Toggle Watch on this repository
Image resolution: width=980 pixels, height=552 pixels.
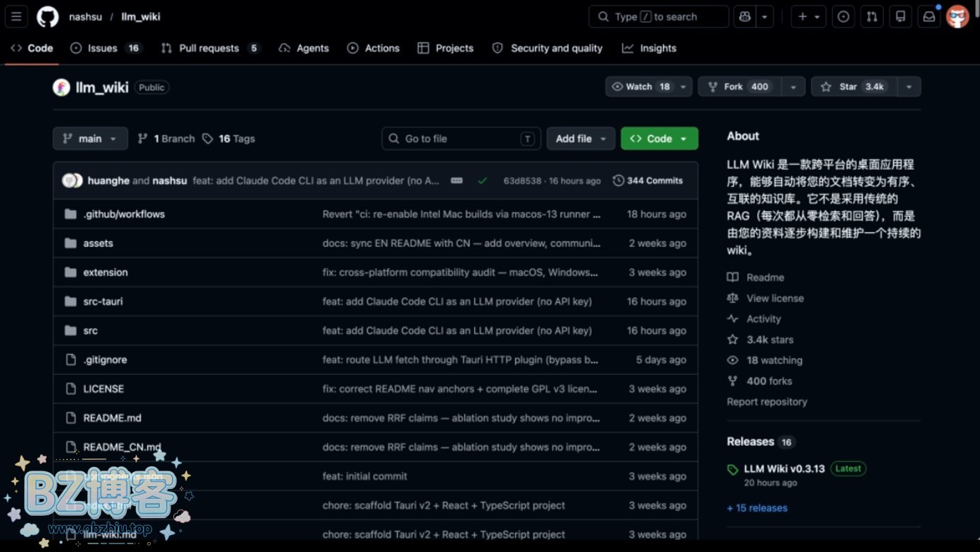click(640, 86)
